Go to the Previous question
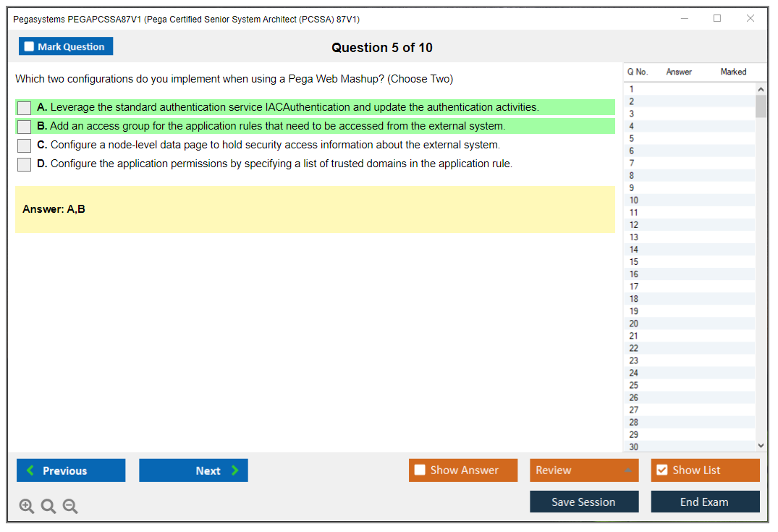778x532 pixels. click(x=71, y=470)
